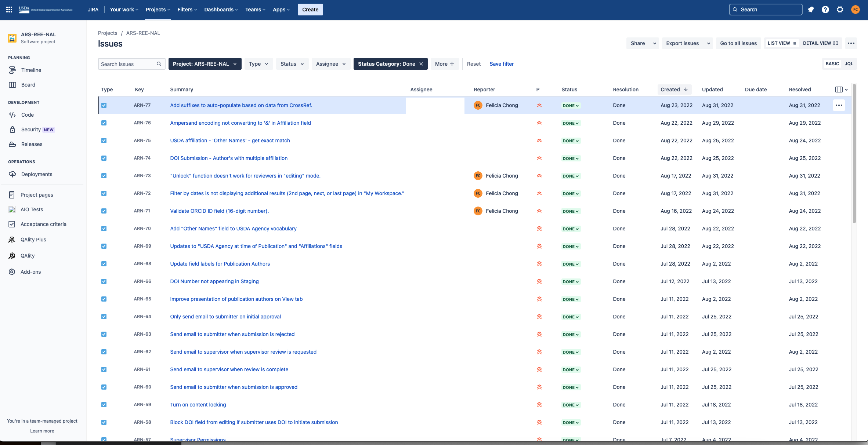Image resolution: width=868 pixels, height=445 pixels.
Task: Open the Filters menu in the top navigation
Action: coord(187,10)
